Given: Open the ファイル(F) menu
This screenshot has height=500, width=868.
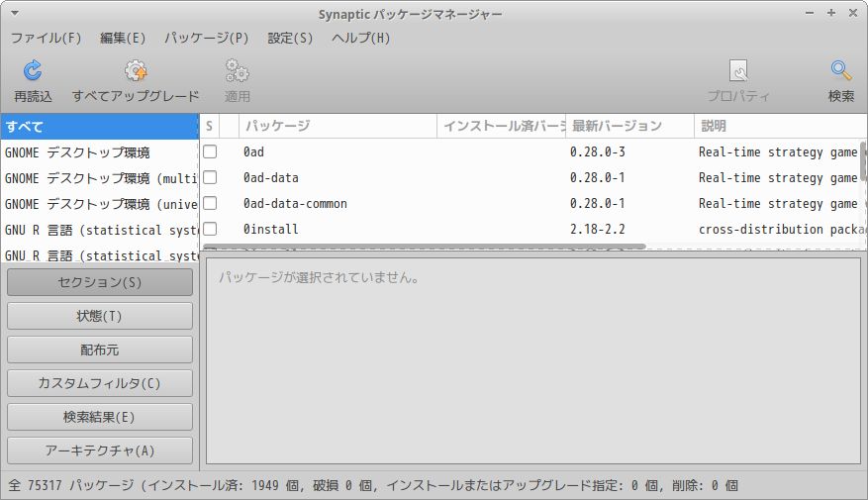Looking at the screenshot, I should (46, 39).
